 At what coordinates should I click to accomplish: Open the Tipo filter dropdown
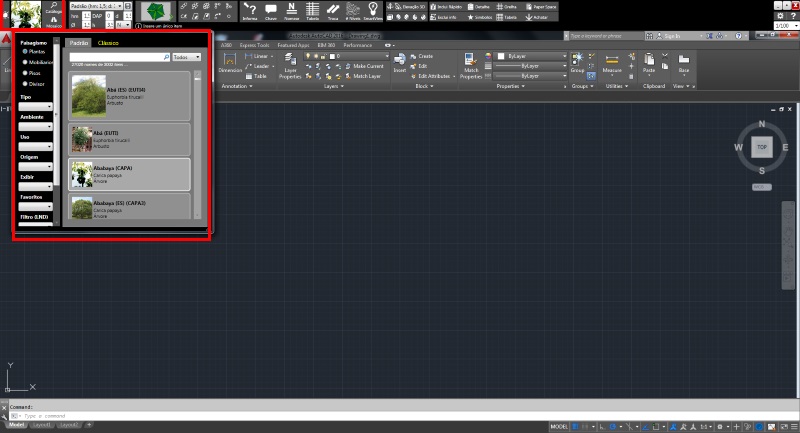(x=35, y=107)
